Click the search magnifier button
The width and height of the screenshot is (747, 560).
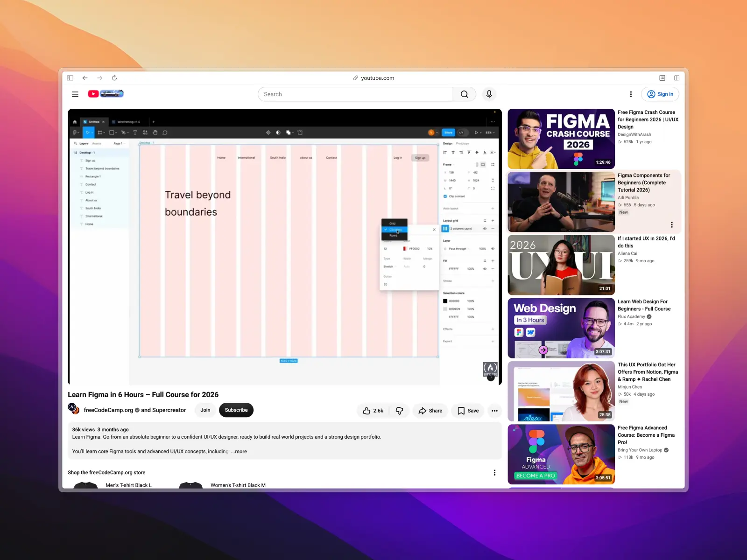(x=464, y=94)
